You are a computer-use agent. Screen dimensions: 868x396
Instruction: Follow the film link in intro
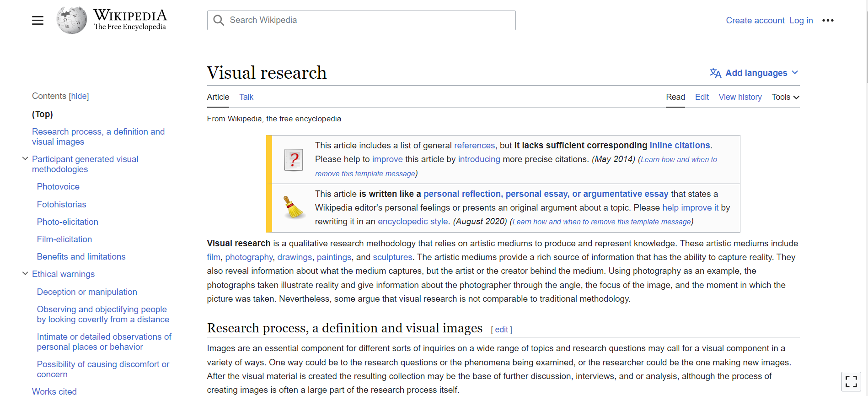tap(213, 257)
